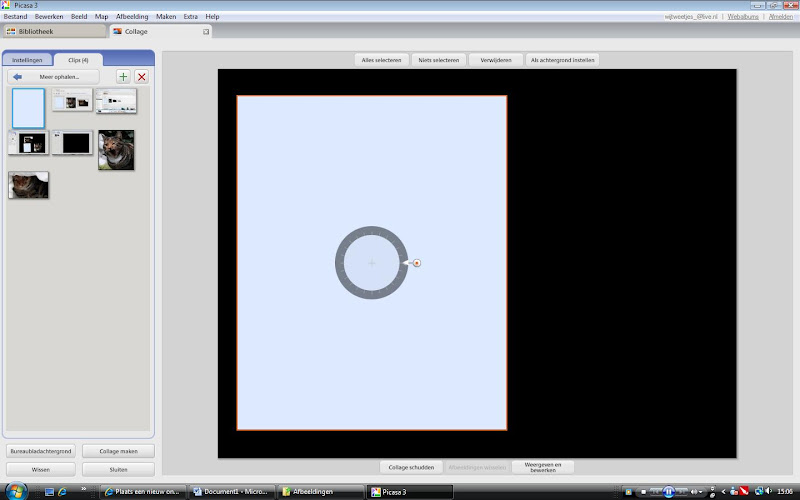Click the system volume speaker tray icon

768,491
